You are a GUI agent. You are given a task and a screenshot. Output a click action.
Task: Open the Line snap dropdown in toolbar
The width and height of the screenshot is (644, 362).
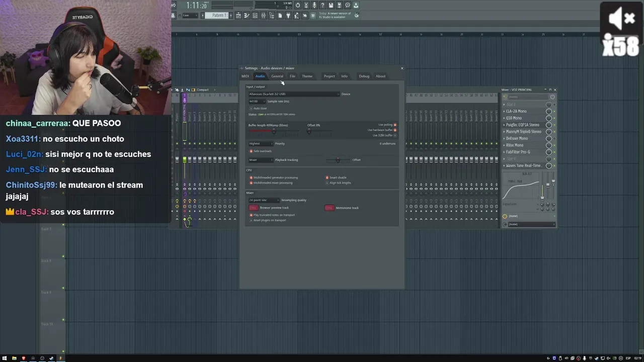point(191,16)
